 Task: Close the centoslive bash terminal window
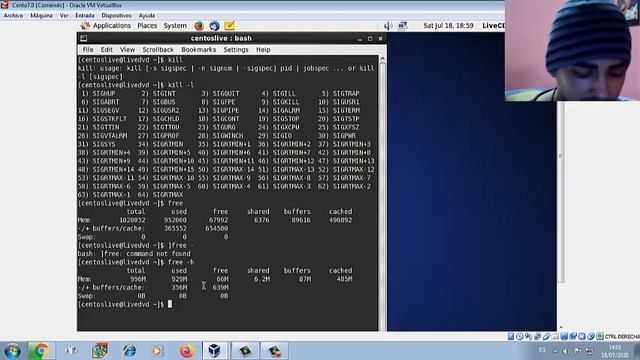pyautogui.click(x=380, y=39)
